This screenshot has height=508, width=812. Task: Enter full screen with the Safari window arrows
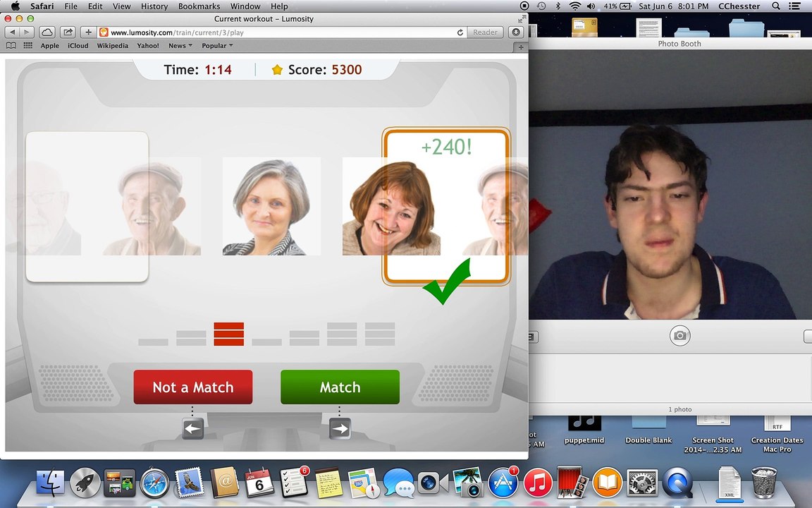click(522, 18)
